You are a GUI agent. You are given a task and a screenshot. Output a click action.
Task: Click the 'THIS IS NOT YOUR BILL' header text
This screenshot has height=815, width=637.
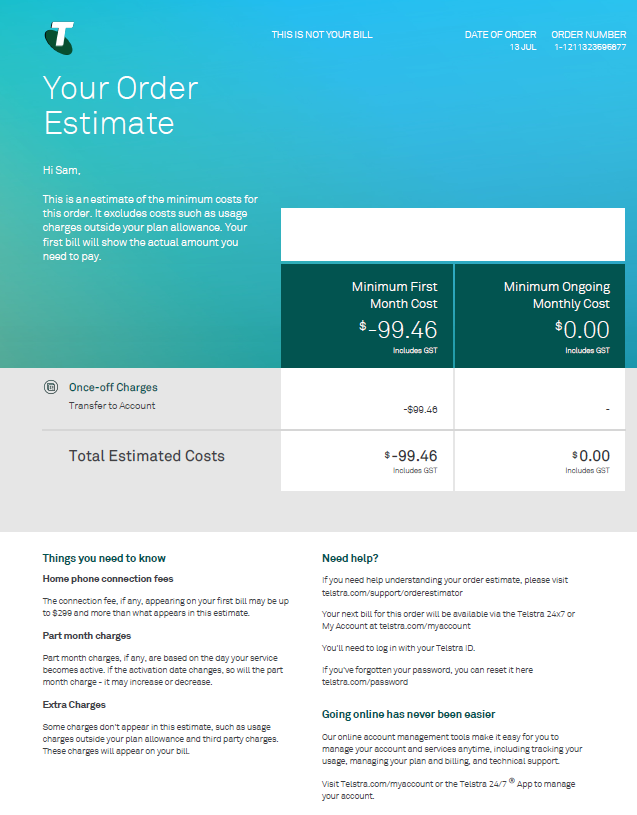point(321,35)
